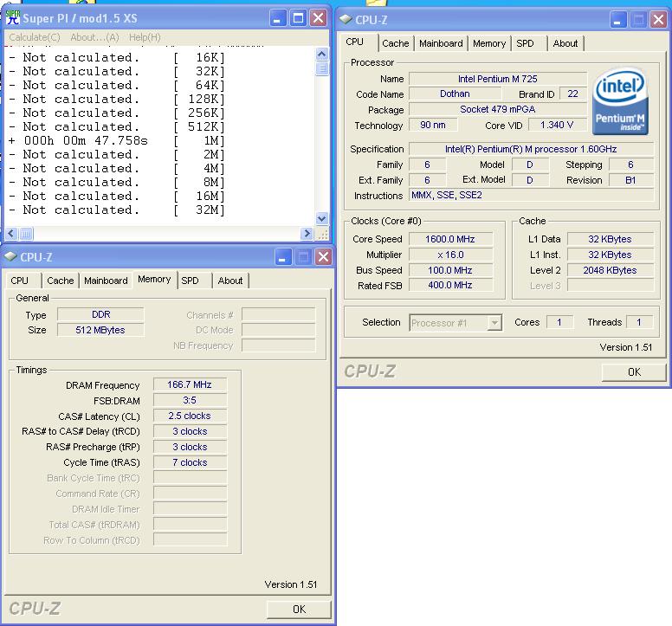This screenshot has height=626, width=672.
Task: Select About tab in Memory window
Action: coord(230,281)
